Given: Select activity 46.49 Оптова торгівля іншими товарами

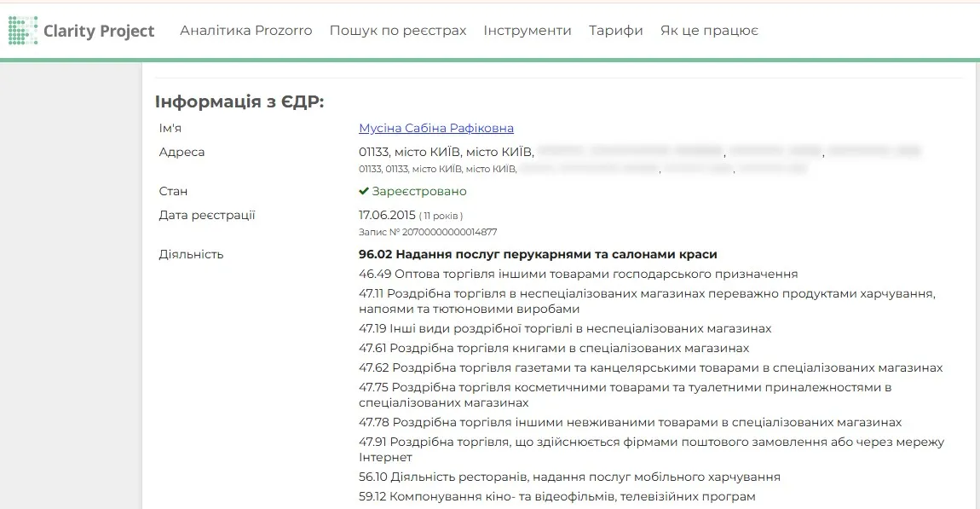Looking at the screenshot, I should tap(578, 274).
